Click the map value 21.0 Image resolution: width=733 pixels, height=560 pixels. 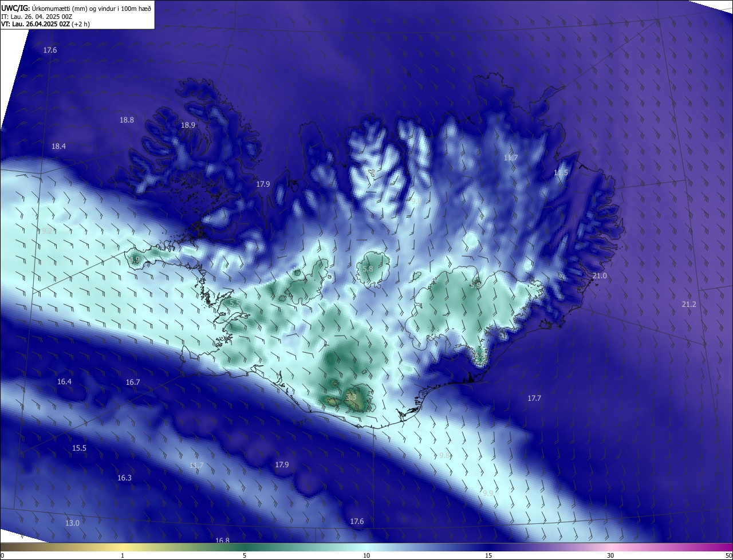(x=600, y=275)
